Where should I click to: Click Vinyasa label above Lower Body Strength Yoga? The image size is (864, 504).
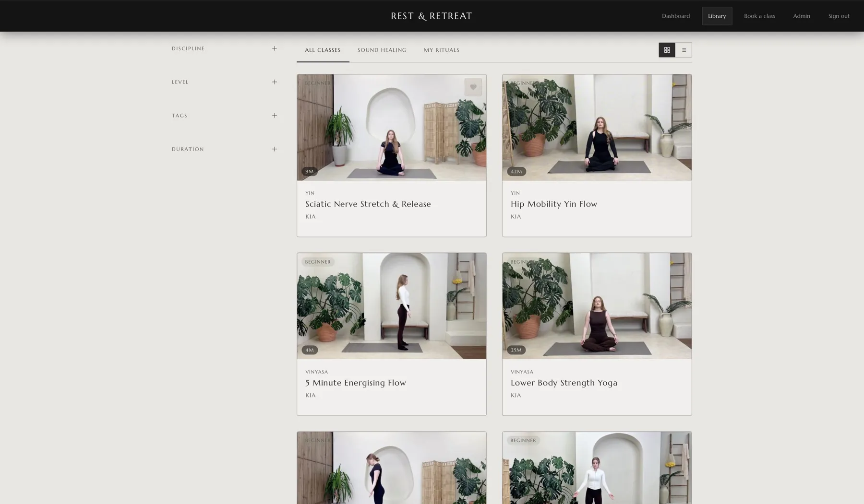(x=522, y=372)
